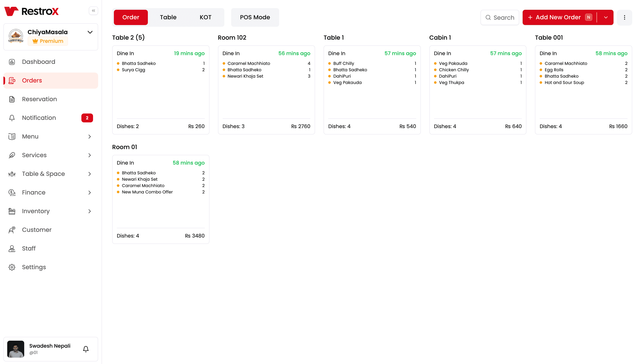This screenshot has height=364, width=642.
Task: Open Settings from the sidebar
Action: (x=34, y=267)
